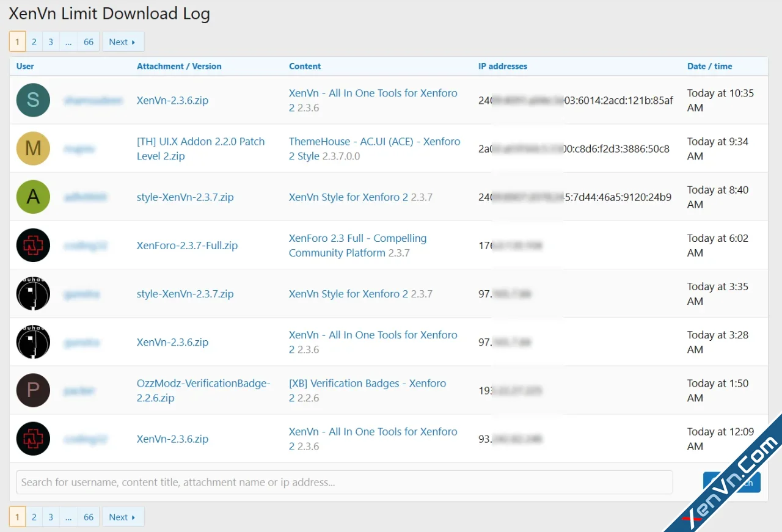Click the red-logo avatar in the 6:02 AM row
782x532 pixels.
[33, 245]
